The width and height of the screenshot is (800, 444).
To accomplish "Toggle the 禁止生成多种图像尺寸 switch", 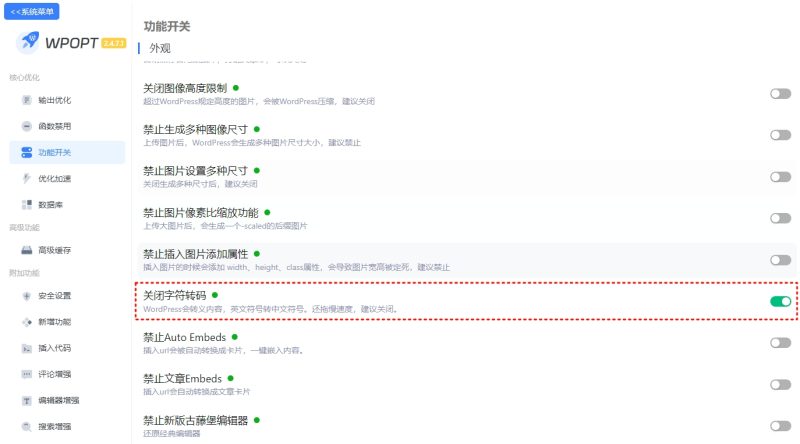I will [x=780, y=135].
